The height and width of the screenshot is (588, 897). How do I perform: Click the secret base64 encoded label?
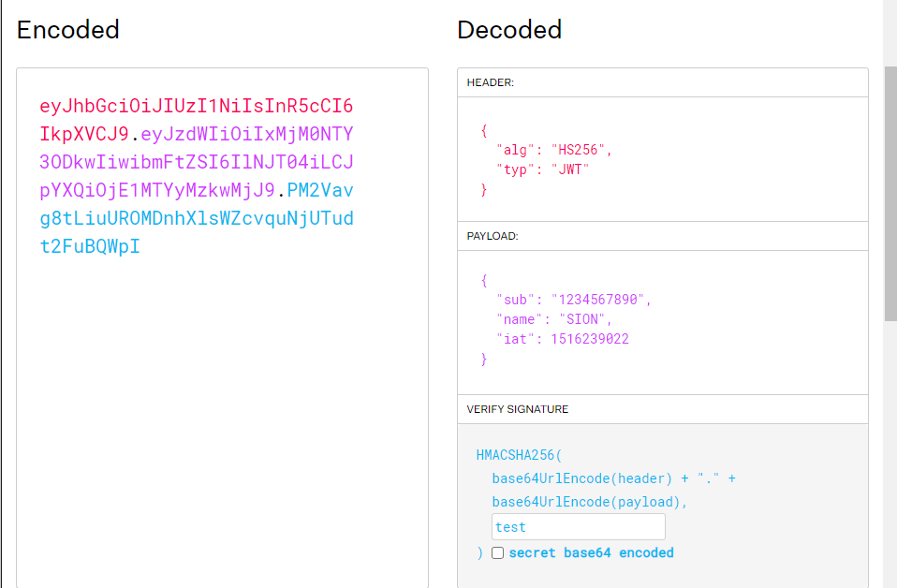click(x=592, y=553)
